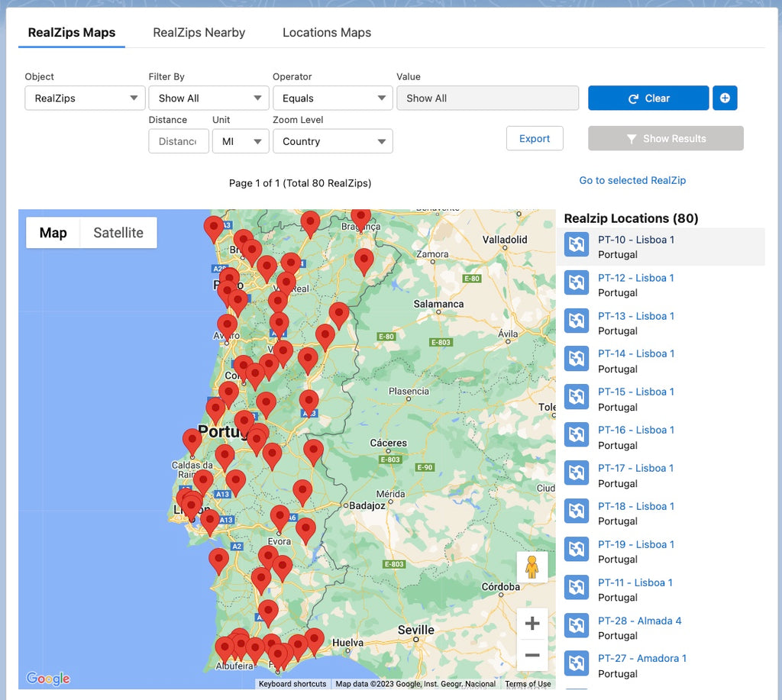The height and width of the screenshot is (700, 782).
Task: Click the map icon beside PT-12 - Lisboa 1
Action: pos(577,282)
